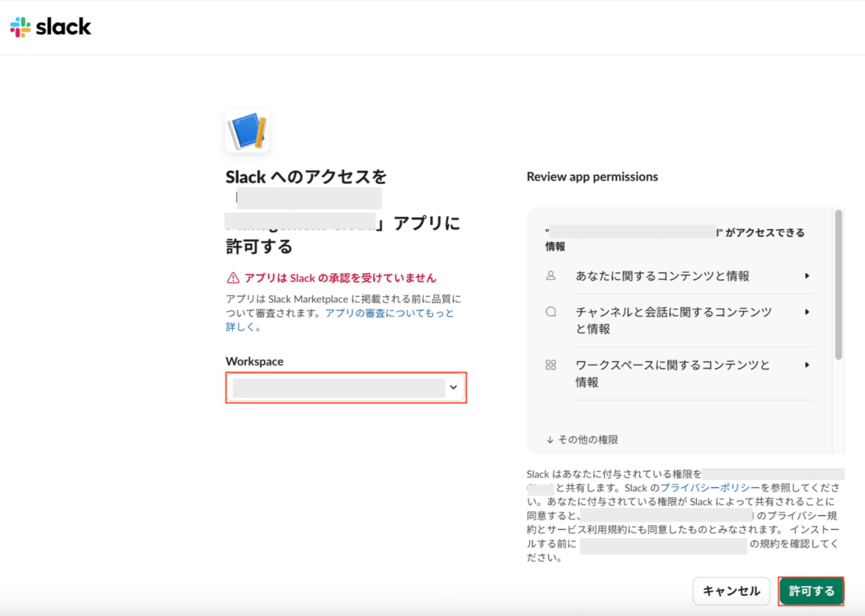The width and height of the screenshot is (865, 616).
Task: Open the Workspace dropdown field
Action: (x=346, y=388)
